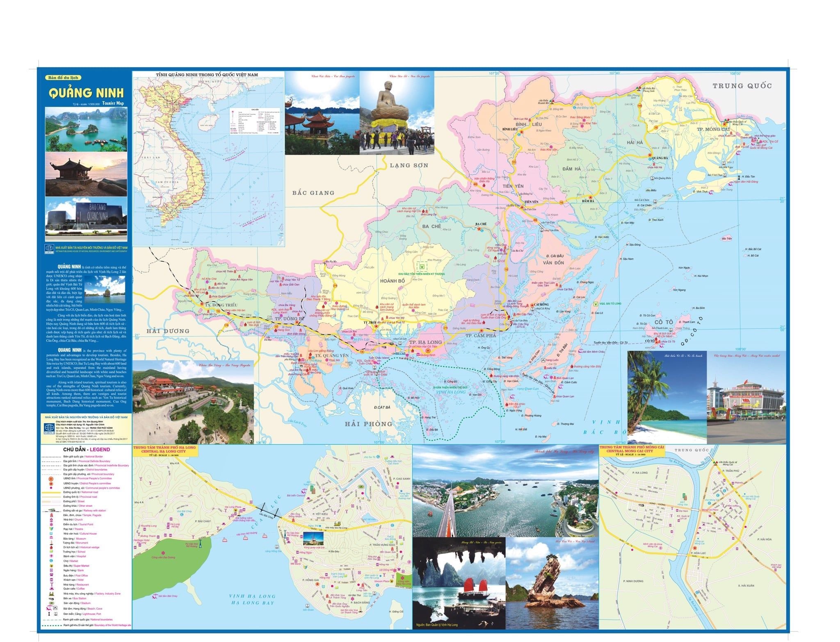Click 'CENTRAL MONG CAI CITY' inset map title
Viewport: 840px width, 642px height.
click(630, 451)
